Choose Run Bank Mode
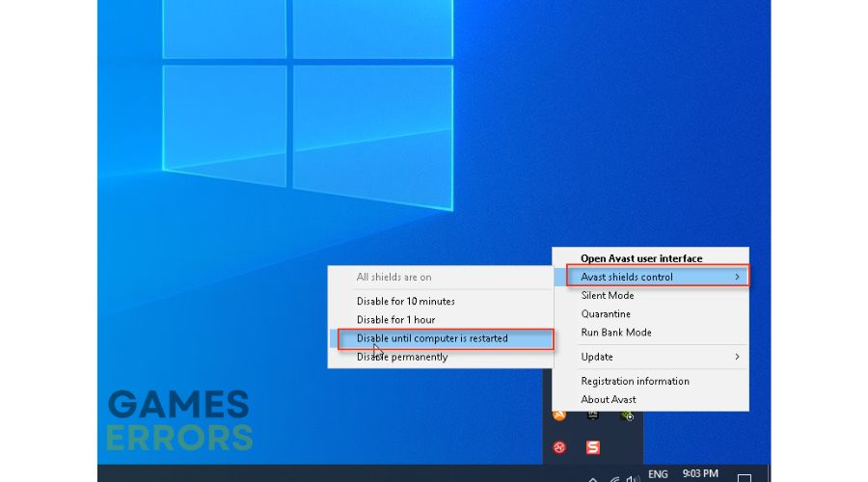 coord(651,333)
